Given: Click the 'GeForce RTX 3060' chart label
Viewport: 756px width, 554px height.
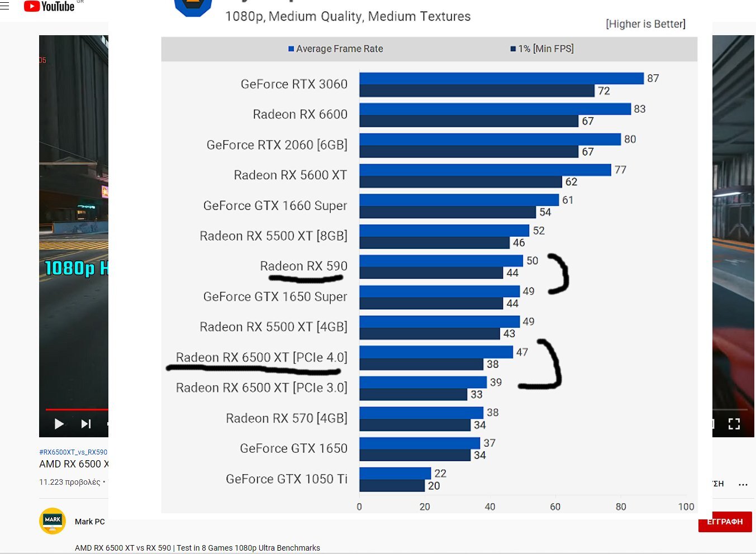Looking at the screenshot, I should [x=294, y=84].
